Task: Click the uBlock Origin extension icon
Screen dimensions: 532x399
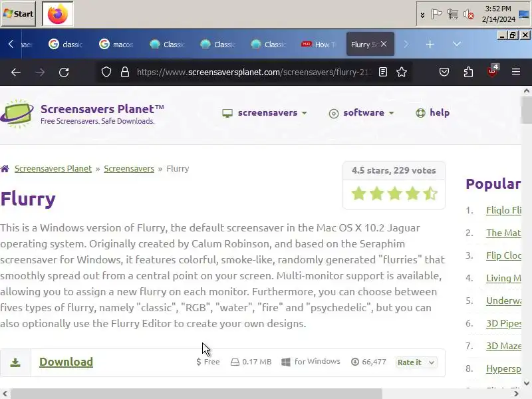Action: coord(492,71)
